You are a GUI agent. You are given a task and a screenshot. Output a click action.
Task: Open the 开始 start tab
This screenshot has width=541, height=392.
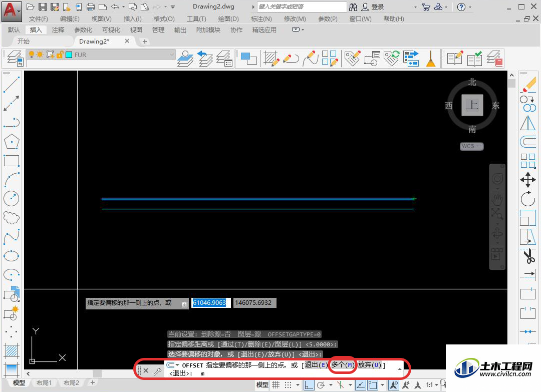[x=24, y=42]
